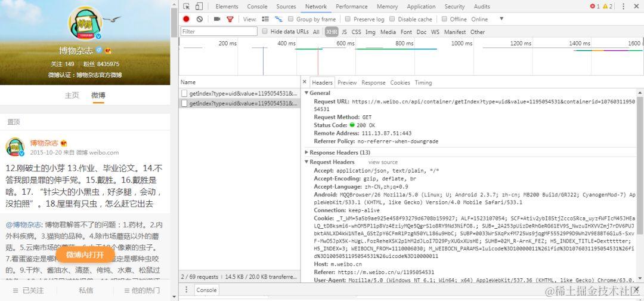
Task: Filter requests by Font
Action: [x=406, y=32]
